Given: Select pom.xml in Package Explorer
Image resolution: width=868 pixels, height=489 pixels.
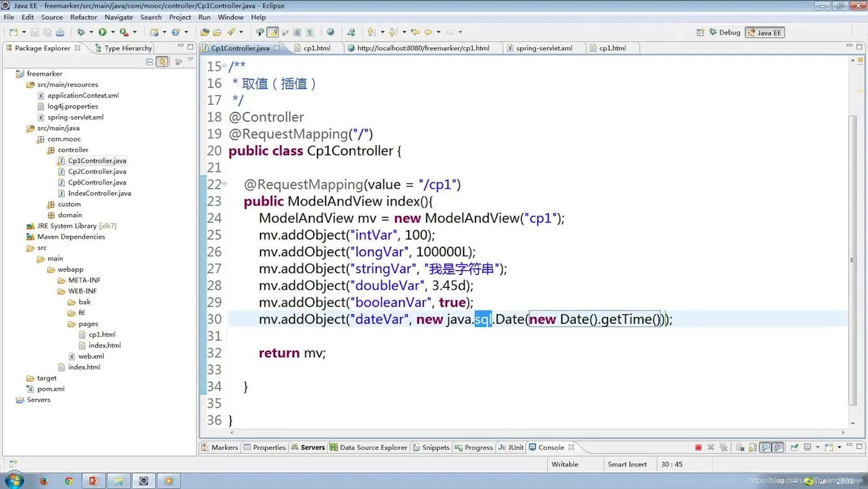Looking at the screenshot, I should pyautogui.click(x=46, y=389).
